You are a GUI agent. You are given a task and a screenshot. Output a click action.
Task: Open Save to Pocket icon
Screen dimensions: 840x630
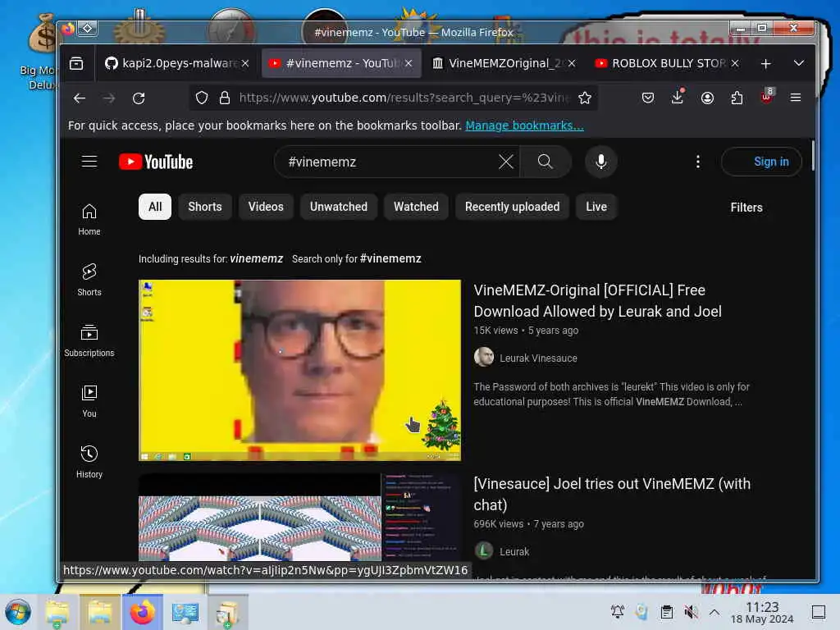pos(648,98)
